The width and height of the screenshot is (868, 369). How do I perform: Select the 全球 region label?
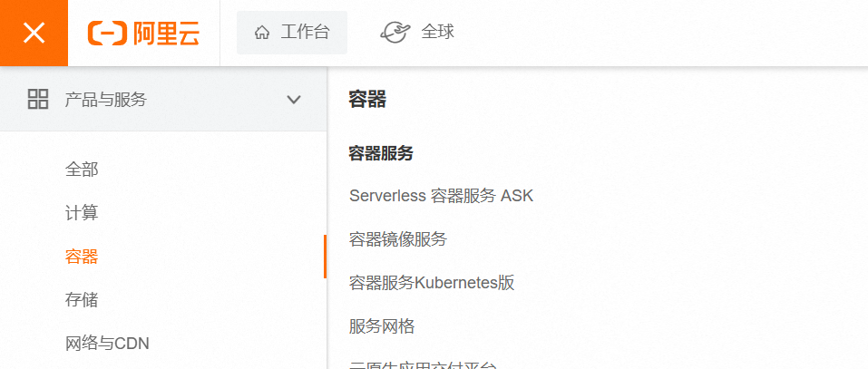click(x=438, y=33)
